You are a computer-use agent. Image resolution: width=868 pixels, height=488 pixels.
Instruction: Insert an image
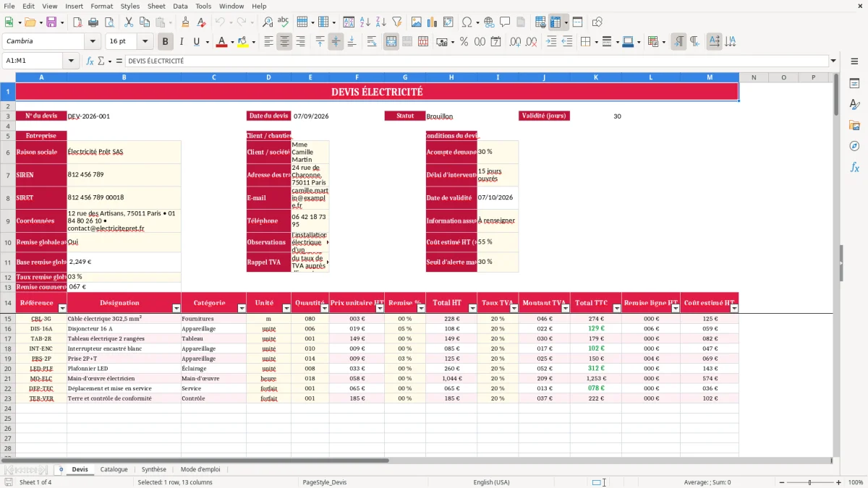point(417,22)
